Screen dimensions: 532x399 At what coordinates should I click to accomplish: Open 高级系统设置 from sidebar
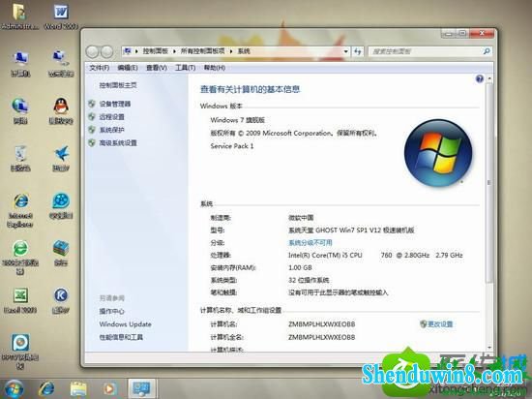point(118,143)
